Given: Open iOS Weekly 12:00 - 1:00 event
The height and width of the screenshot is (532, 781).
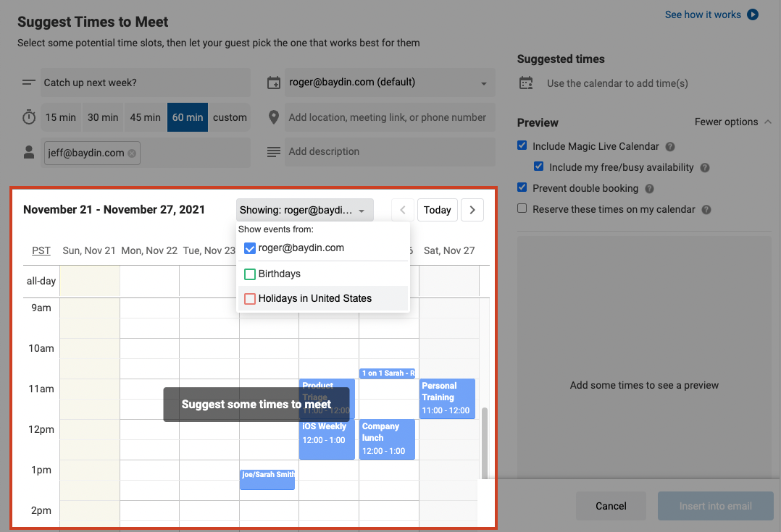Looking at the screenshot, I should click(x=327, y=439).
